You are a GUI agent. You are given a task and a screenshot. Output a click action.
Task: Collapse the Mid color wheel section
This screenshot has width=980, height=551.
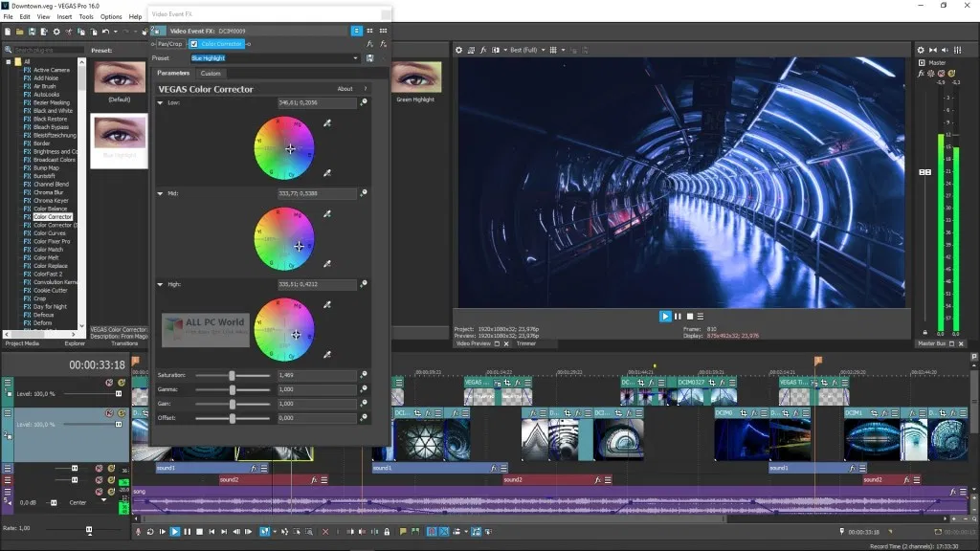(x=161, y=193)
